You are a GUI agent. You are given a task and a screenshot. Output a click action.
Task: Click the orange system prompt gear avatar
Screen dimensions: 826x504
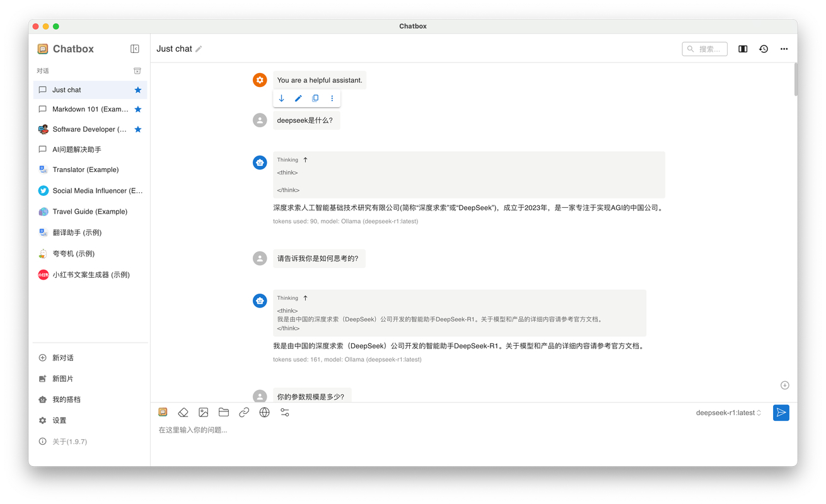point(260,80)
